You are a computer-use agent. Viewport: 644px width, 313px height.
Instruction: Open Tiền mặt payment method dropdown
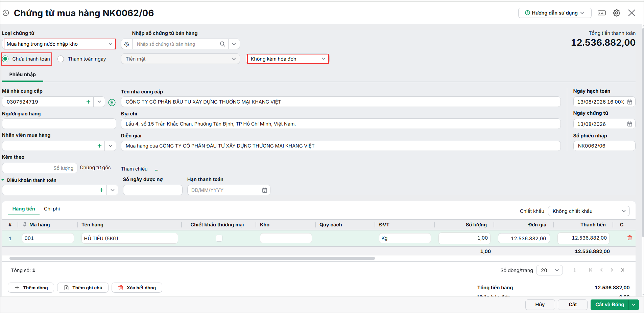click(x=181, y=59)
